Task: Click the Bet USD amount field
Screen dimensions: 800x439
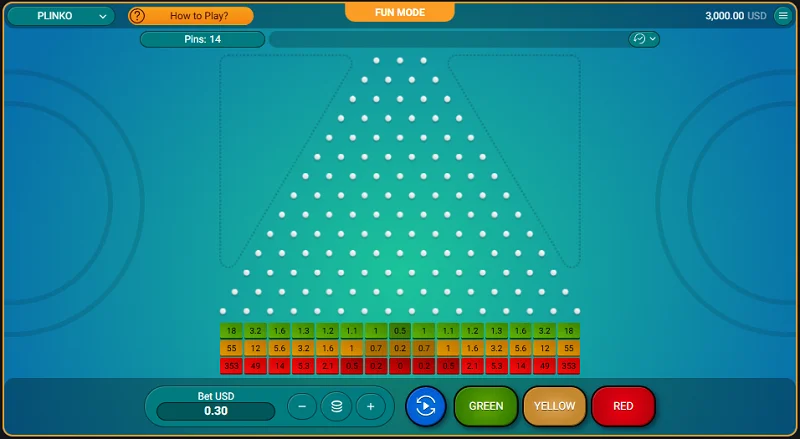Action: pos(215,411)
